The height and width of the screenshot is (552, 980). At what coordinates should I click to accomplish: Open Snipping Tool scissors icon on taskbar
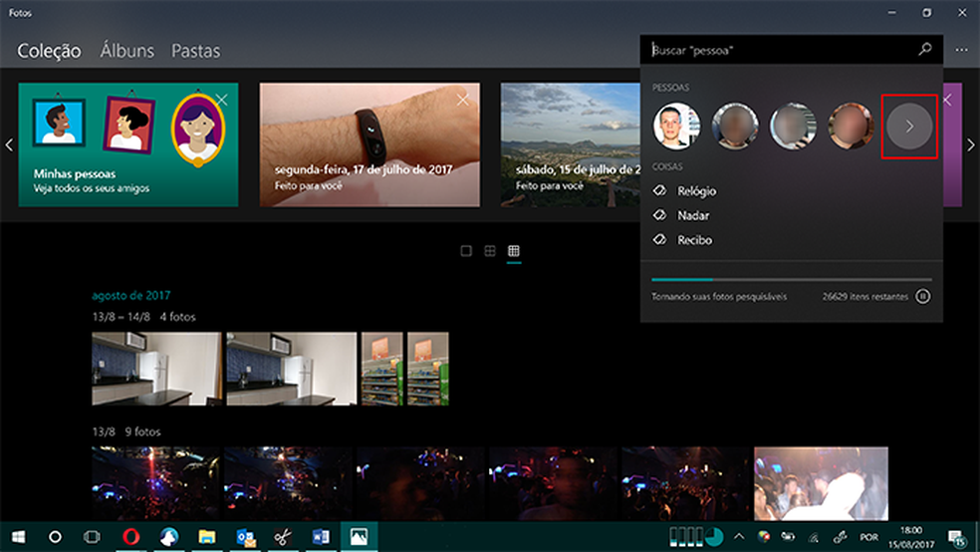pos(283,537)
